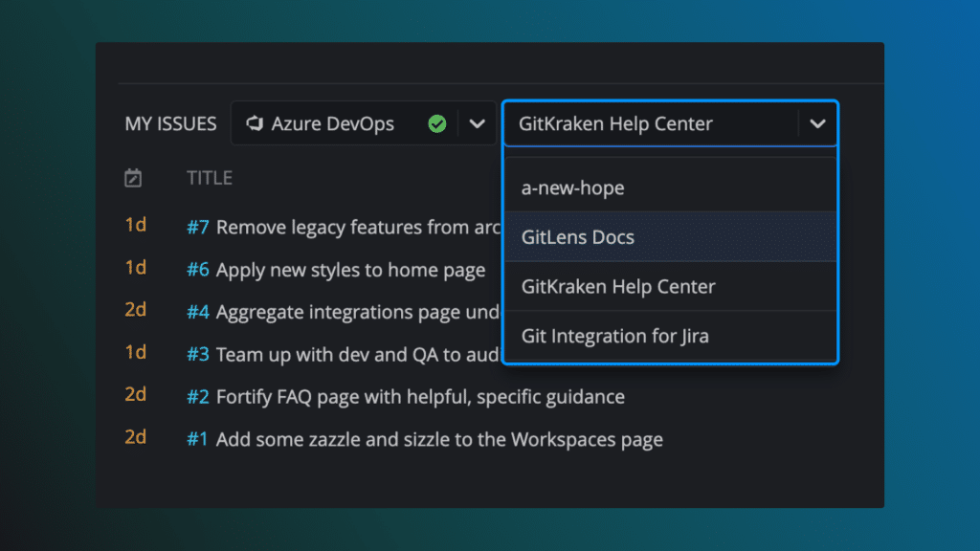This screenshot has width=980, height=551.
Task: Click the GitKraken Help Center combo box field
Action: [670, 123]
